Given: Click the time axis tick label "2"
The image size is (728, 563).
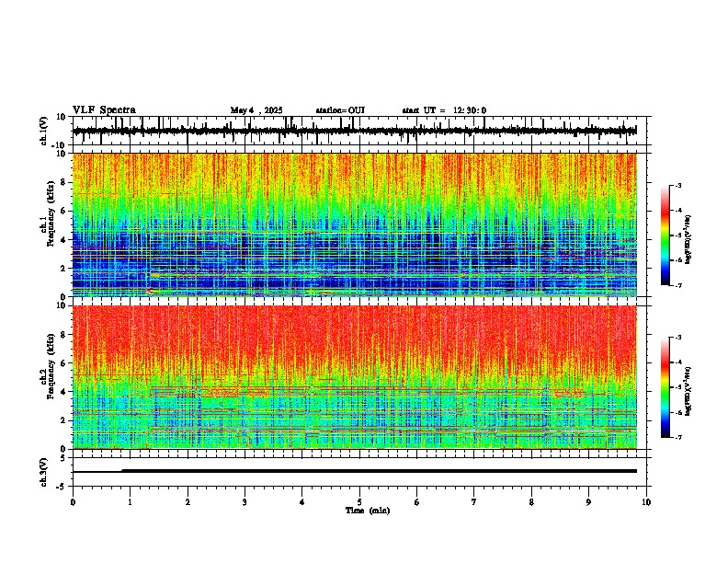Looking at the screenshot, I should pyautogui.click(x=188, y=502).
